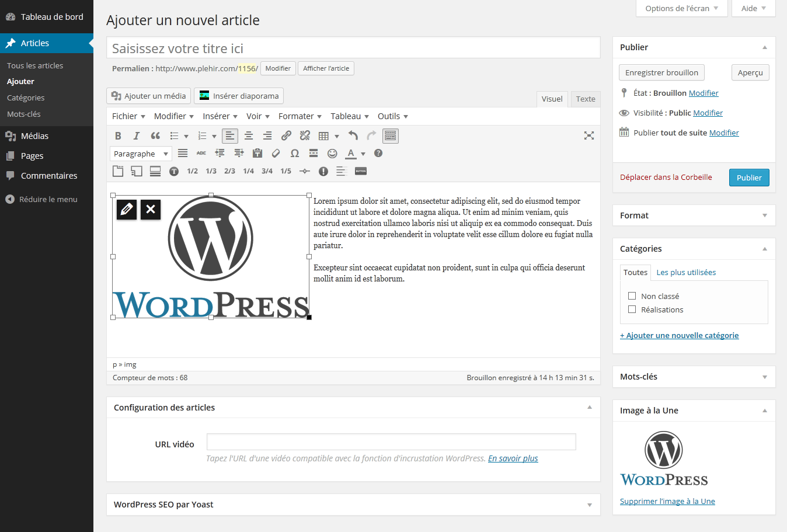The image size is (787, 532).
Task: Switch to the Texte editor tab
Action: coord(586,99)
